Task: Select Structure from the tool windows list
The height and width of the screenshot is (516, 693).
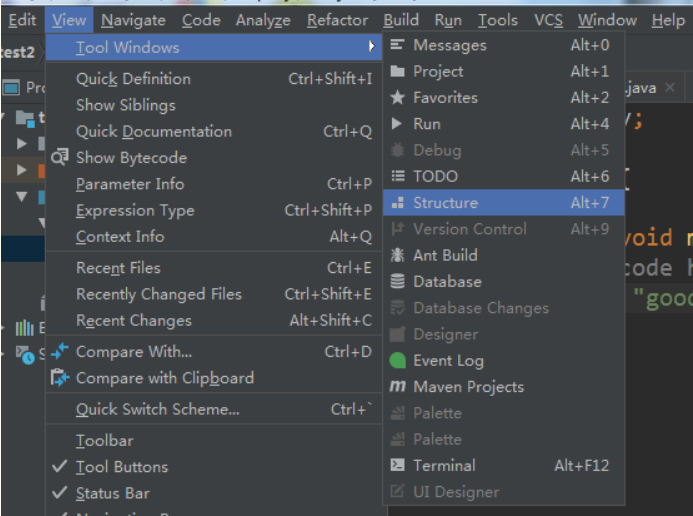Action: point(503,203)
